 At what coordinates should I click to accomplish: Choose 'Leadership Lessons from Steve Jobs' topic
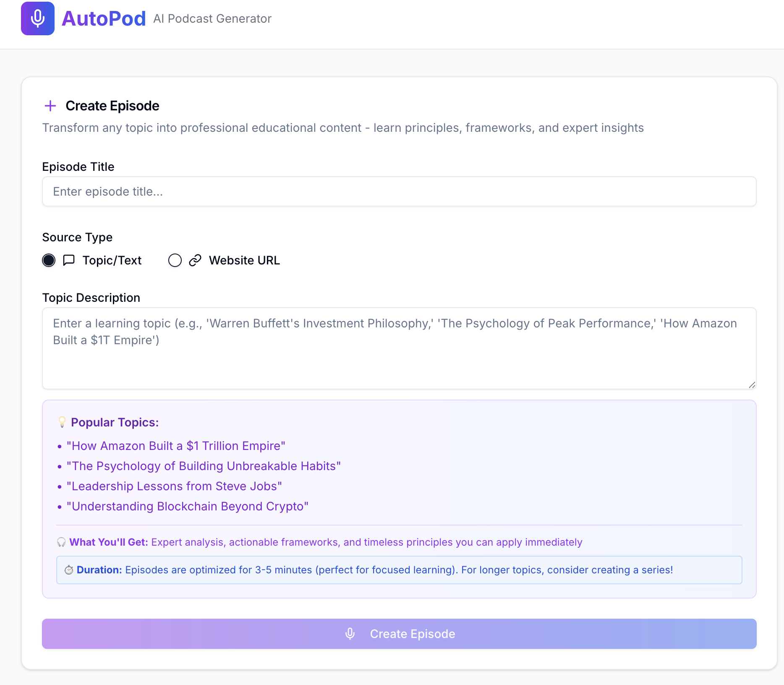pyautogui.click(x=174, y=486)
